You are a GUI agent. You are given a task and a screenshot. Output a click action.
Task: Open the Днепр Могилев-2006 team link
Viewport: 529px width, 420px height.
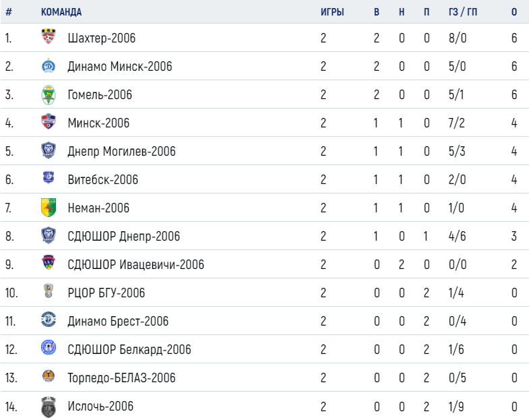coord(121,151)
